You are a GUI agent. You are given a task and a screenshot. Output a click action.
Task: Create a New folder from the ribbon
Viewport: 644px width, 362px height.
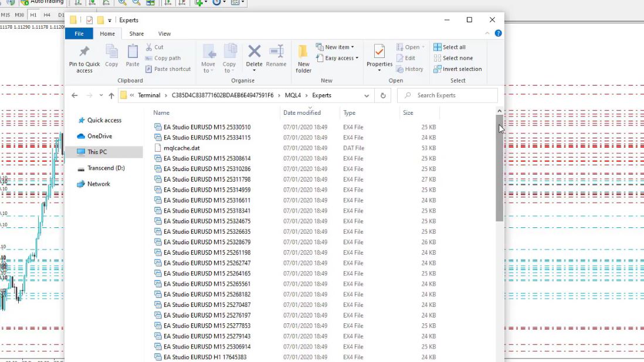[x=303, y=57]
